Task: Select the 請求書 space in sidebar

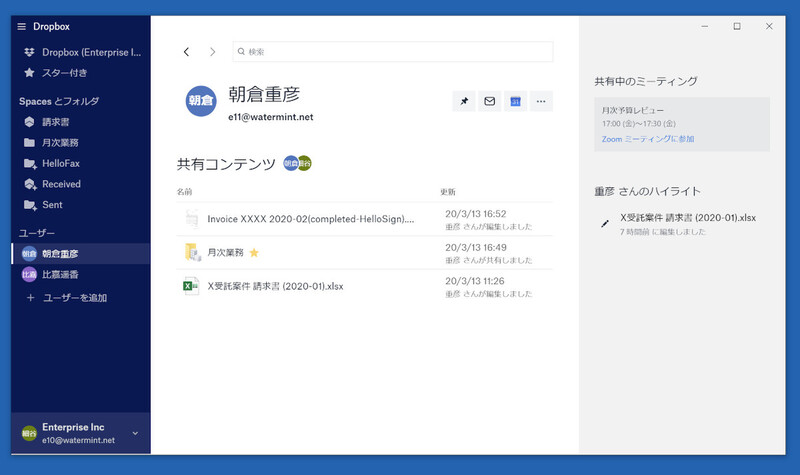Action: [x=57, y=121]
